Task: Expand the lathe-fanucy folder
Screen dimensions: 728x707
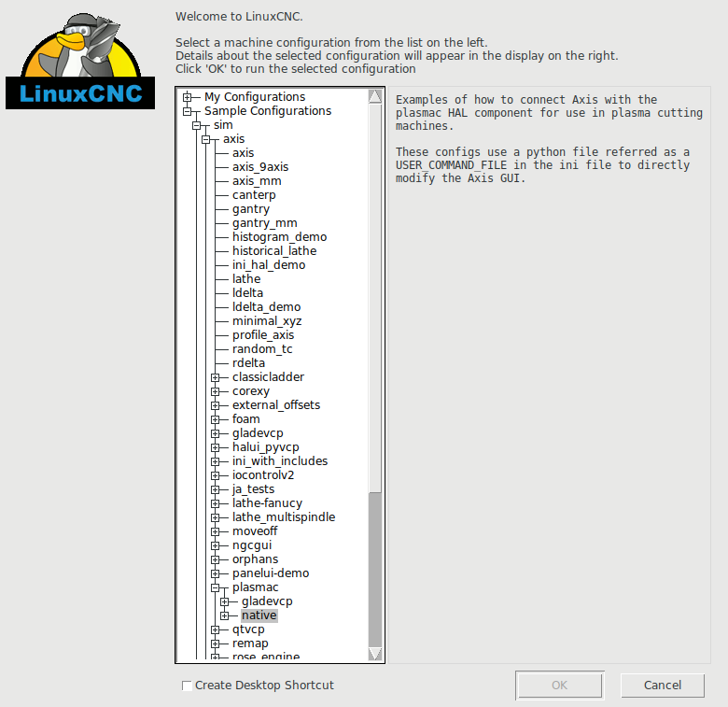Action: (215, 503)
